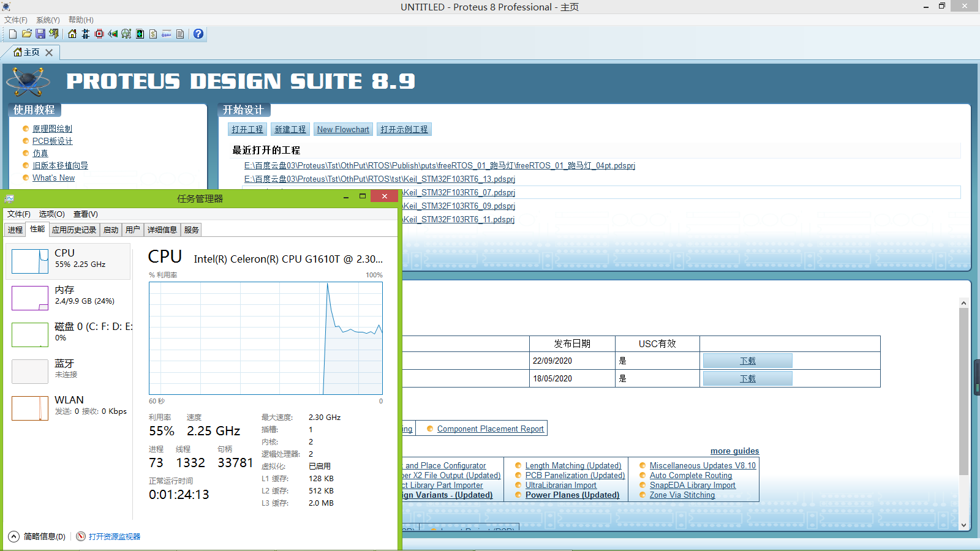Click the 简略信息 collapse arrow icon

pyautogui.click(x=13, y=536)
